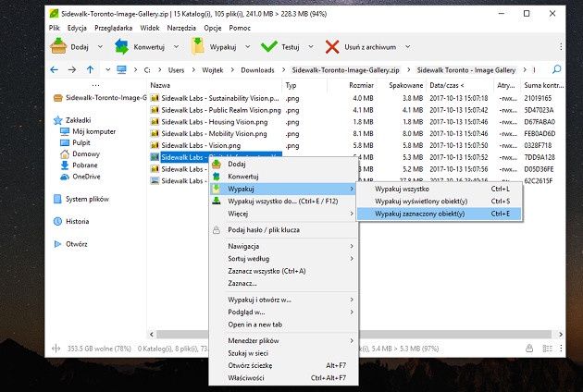The width and height of the screenshot is (583, 392).
Task: Click the status bar left toggle icon
Action: pyautogui.click(x=56, y=349)
